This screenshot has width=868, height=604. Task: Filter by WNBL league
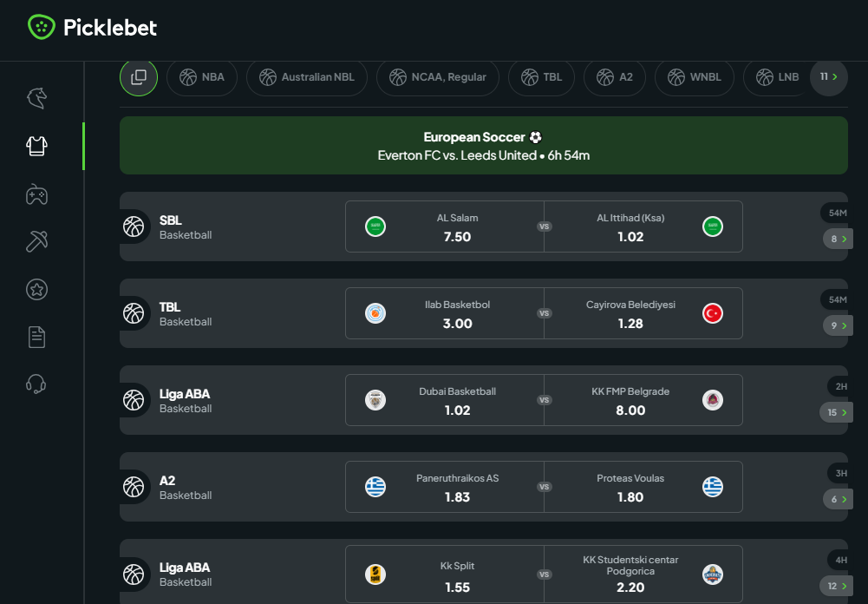pyautogui.click(x=695, y=77)
